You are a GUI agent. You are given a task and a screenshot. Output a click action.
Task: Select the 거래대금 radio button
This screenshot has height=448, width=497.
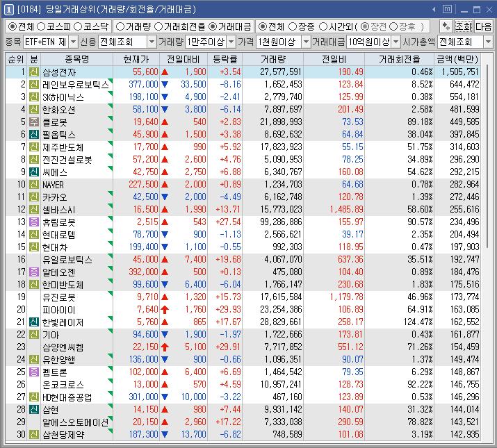click(213, 26)
